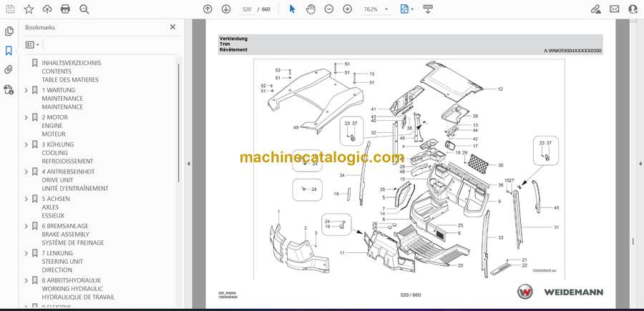Click part number 34 label in diagram
This screenshot has width=644, height=311.
(342, 175)
